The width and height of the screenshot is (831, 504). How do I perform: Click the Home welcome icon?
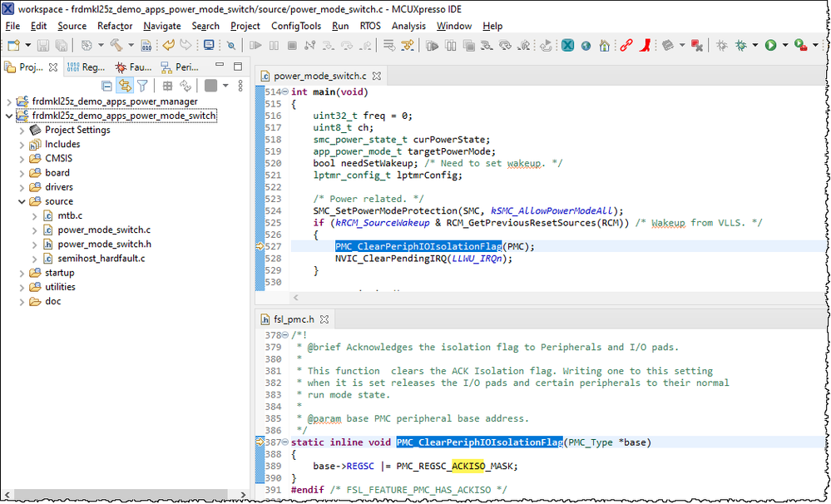click(x=604, y=46)
